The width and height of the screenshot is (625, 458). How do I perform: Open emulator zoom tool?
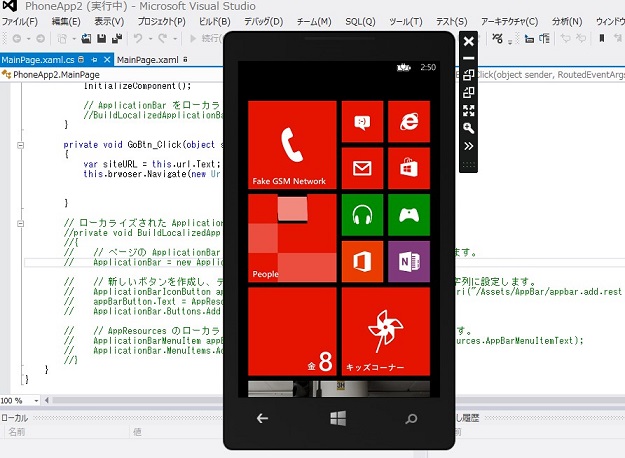(469, 128)
